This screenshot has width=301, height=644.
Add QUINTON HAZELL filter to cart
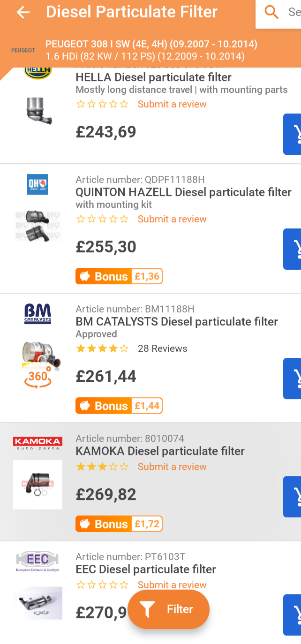[293, 249]
